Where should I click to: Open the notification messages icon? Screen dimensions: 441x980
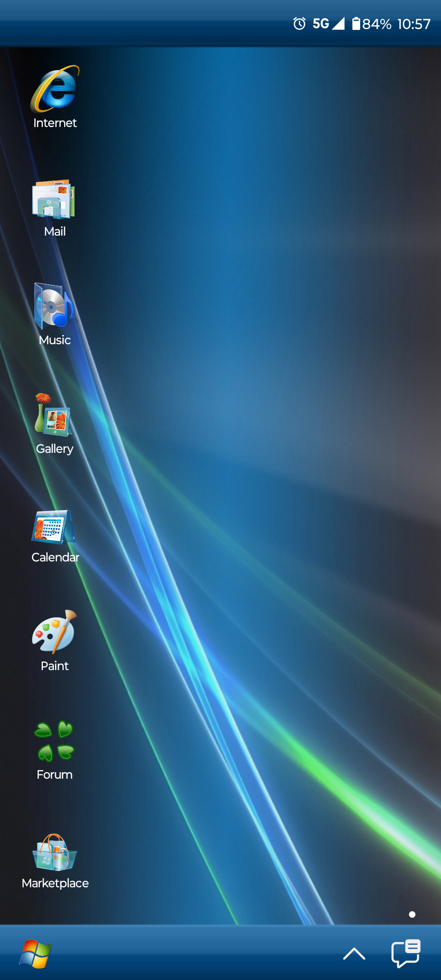(406, 953)
